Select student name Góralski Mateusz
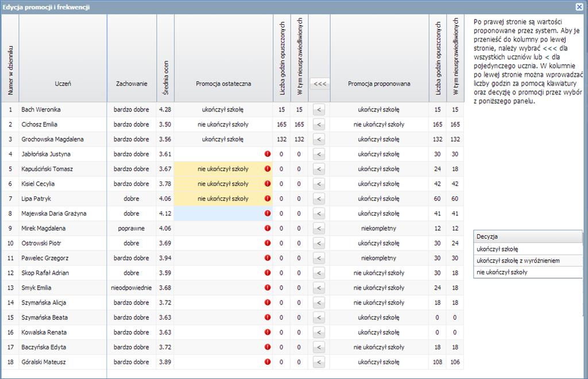This screenshot has height=379, width=588. pos(44,362)
